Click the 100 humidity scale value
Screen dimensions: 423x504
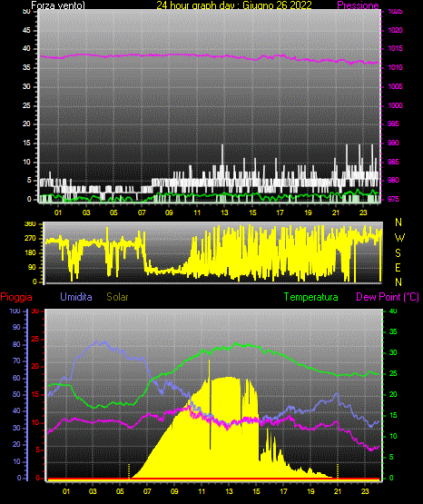15,311
